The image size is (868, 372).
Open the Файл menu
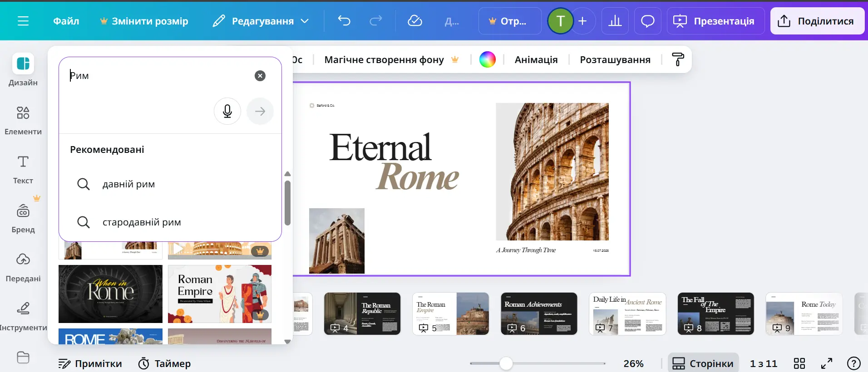click(66, 21)
